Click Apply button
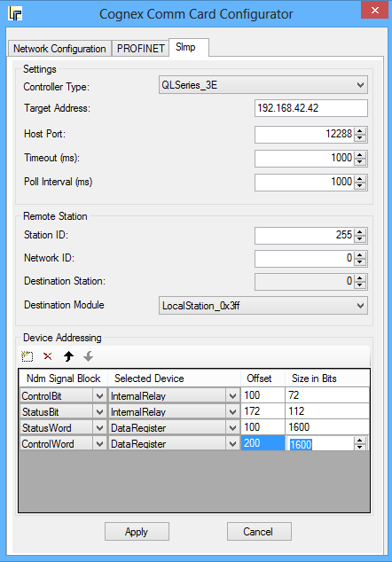The image size is (392, 562). 137,532
